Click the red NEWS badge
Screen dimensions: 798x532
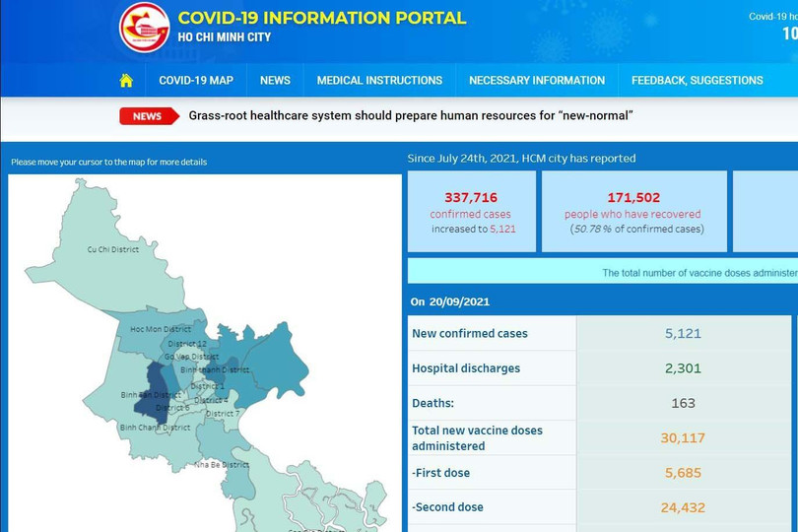pos(149,116)
